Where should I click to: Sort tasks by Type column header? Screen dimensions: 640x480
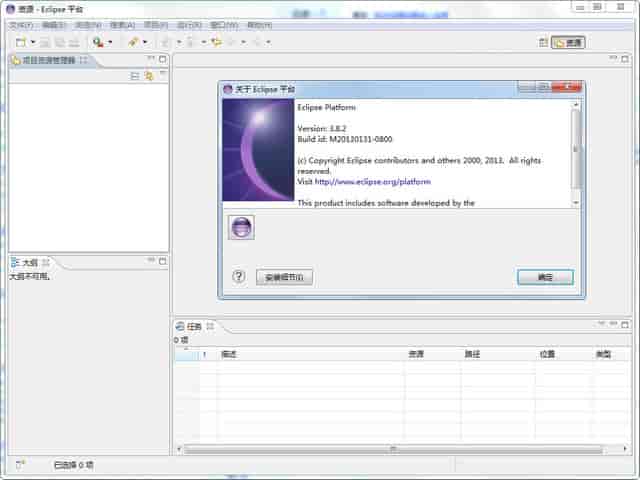pyautogui.click(x=611, y=354)
